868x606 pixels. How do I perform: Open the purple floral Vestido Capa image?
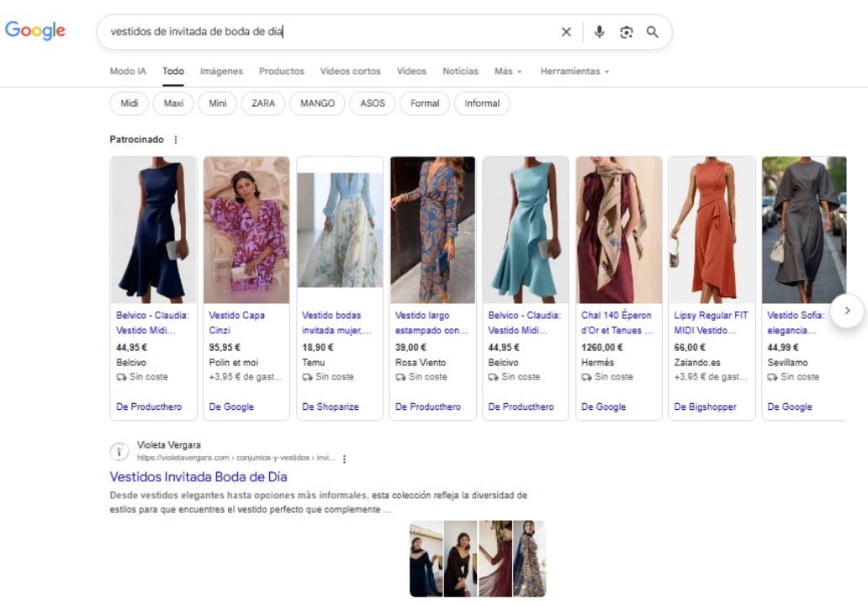tap(246, 230)
